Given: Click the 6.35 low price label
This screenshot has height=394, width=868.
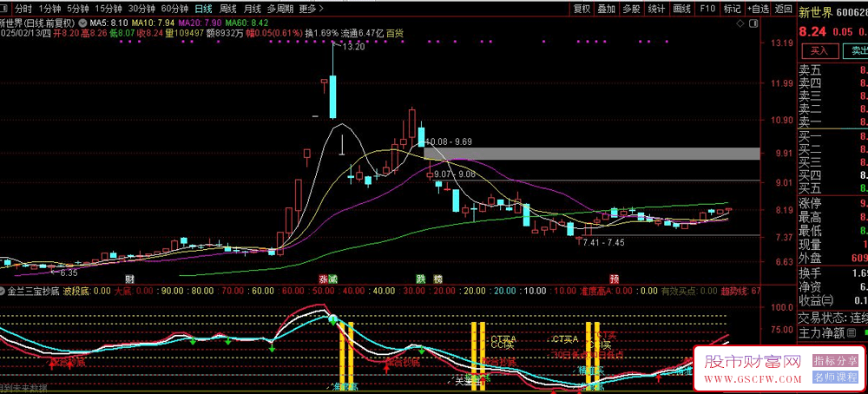Looking at the screenshot, I should [69, 273].
